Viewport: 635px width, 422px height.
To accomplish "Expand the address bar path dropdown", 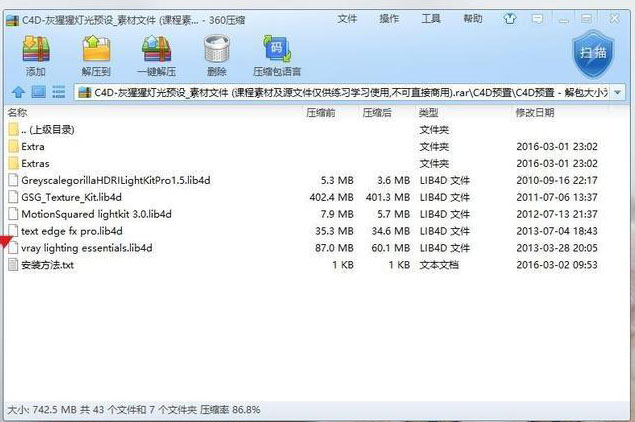I will 618,92.
